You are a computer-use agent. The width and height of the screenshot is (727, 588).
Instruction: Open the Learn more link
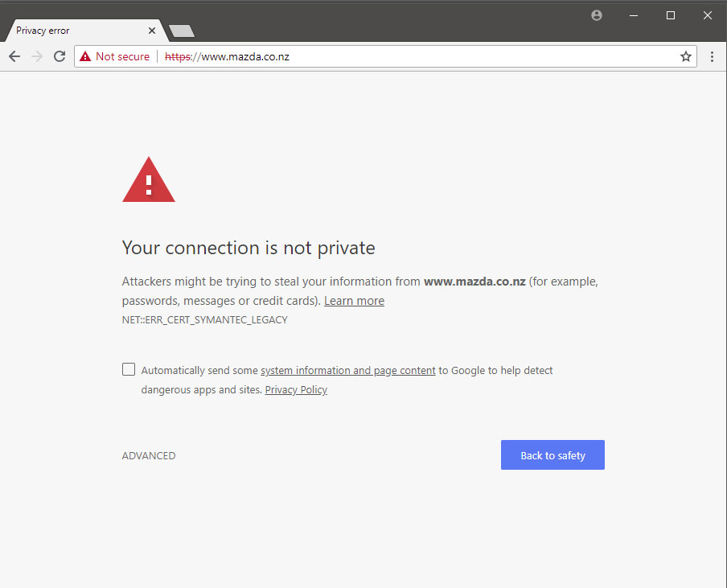(354, 301)
